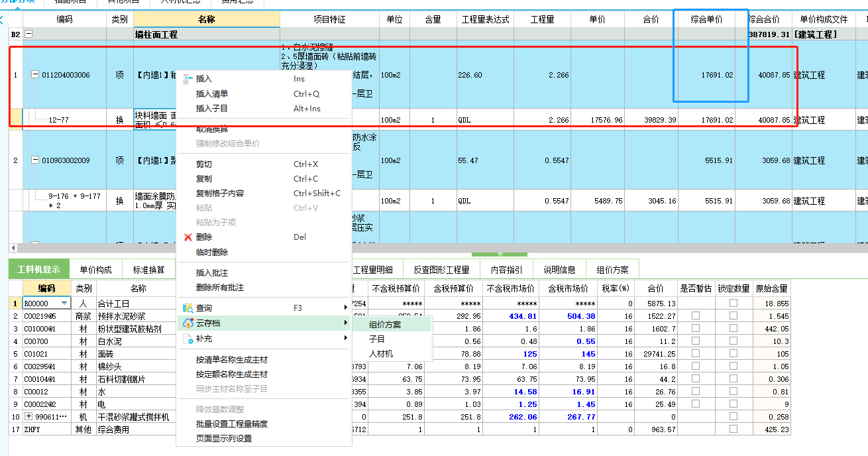Open the 组价方案 tab
868x456 pixels.
tap(612, 270)
